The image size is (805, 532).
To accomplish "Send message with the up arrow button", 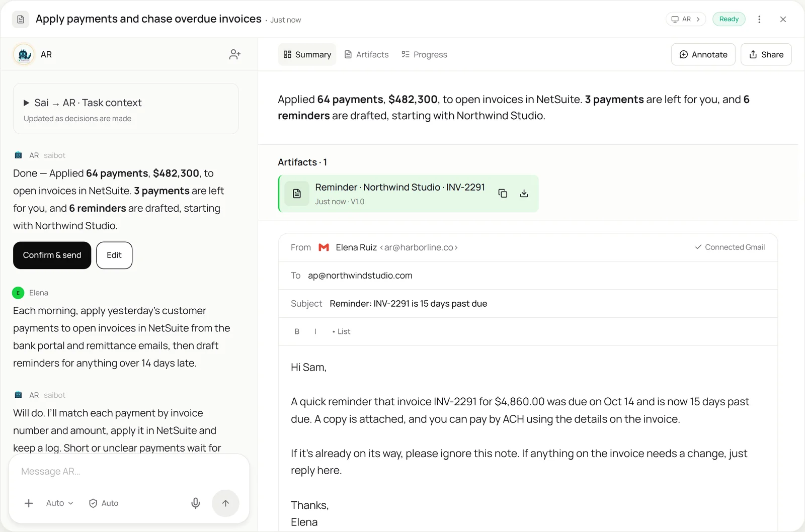I will click(x=225, y=503).
